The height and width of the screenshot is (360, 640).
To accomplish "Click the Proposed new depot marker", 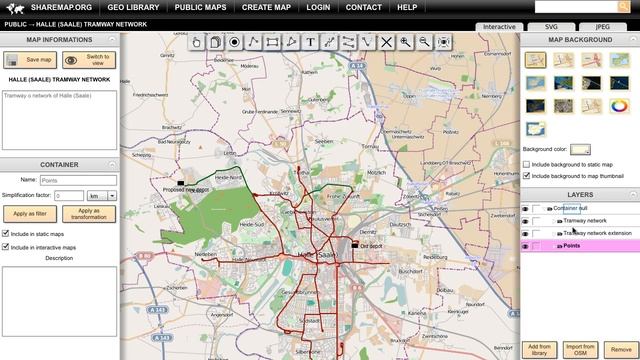I will point(180,183).
